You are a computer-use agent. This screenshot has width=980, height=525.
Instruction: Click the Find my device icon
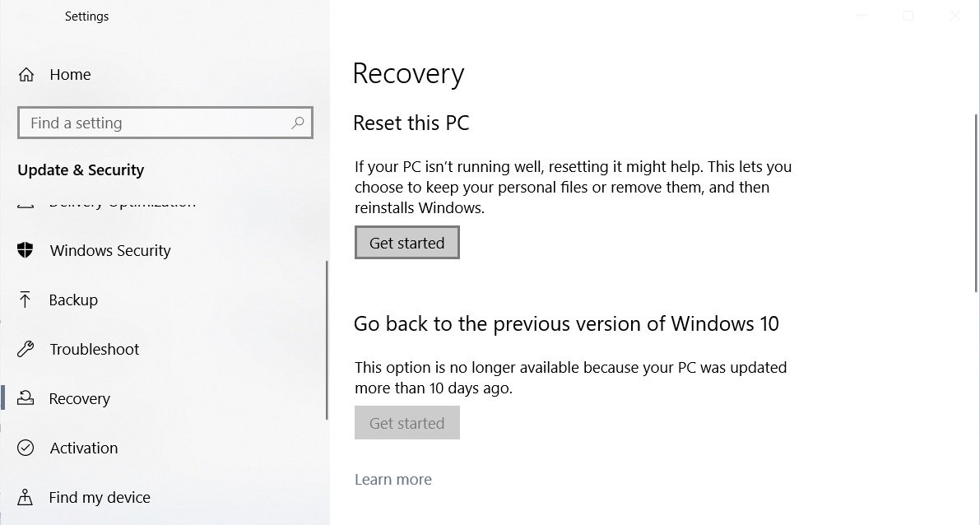click(26, 498)
